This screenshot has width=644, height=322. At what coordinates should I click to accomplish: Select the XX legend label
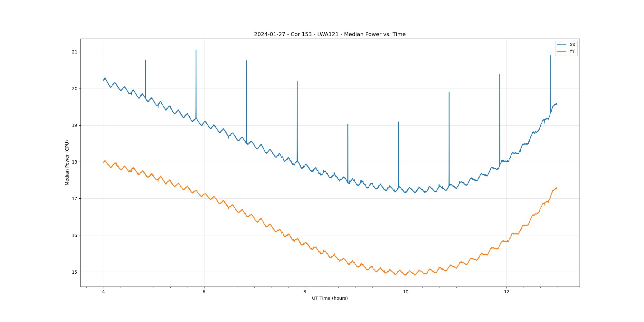point(572,45)
